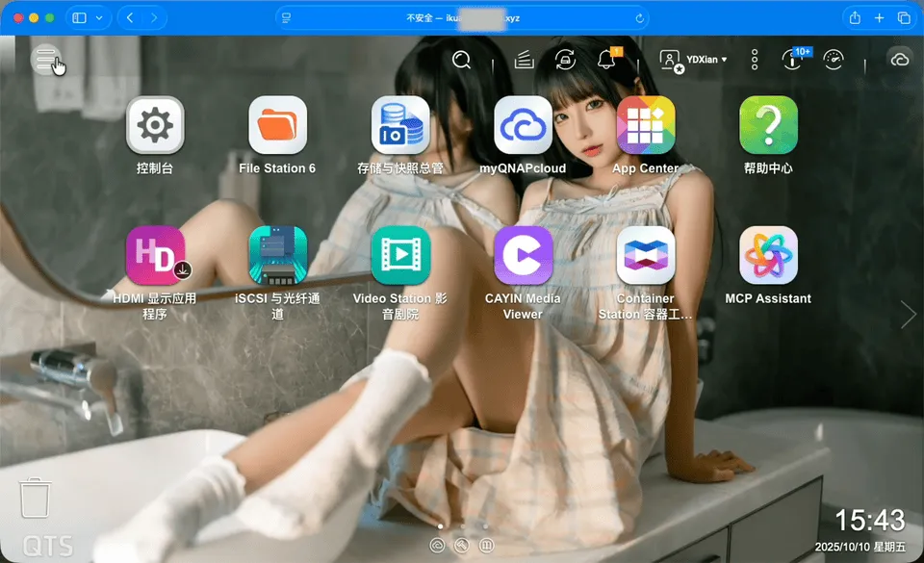Open the three-dot more options menu
The height and width of the screenshot is (563, 924).
coord(755,60)
